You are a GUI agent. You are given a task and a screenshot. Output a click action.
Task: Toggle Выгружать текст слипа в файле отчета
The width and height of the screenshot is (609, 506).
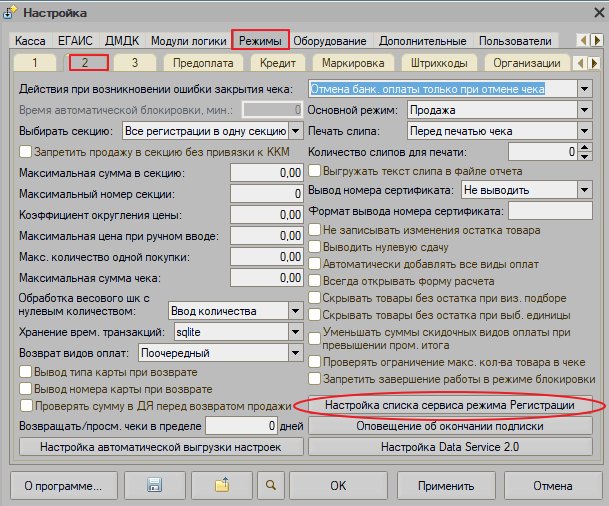315,170
